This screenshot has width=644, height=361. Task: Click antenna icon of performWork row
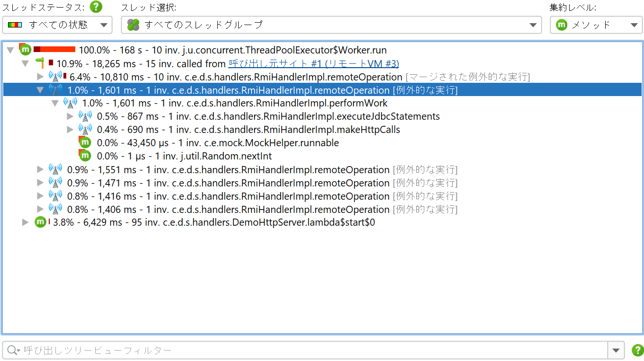70,103
